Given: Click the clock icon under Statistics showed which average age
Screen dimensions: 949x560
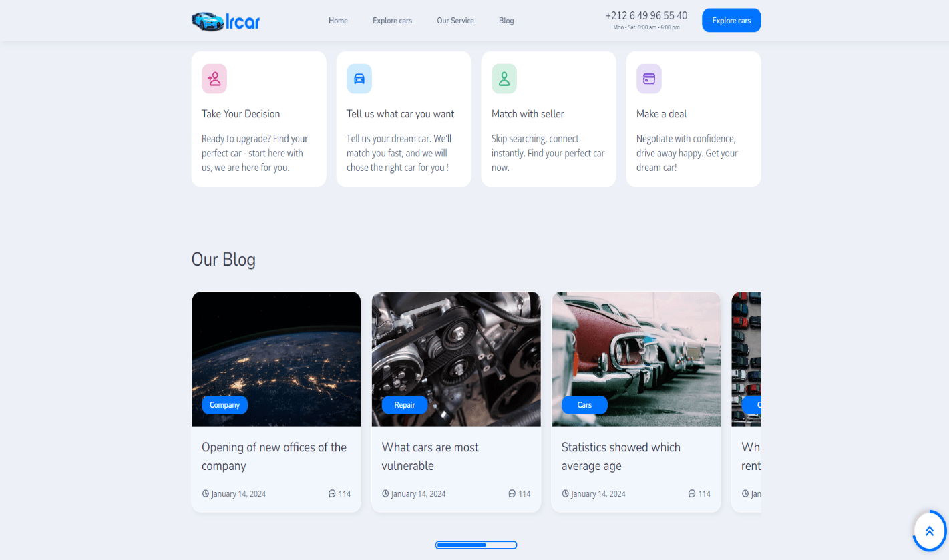Looking at the screenshot, I should pyautogui.click(x=566, y=494).
